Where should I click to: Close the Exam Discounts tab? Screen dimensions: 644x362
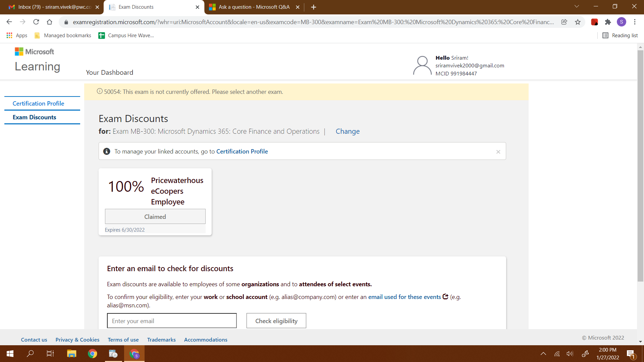pyautogui.click(x=197, y=7)
